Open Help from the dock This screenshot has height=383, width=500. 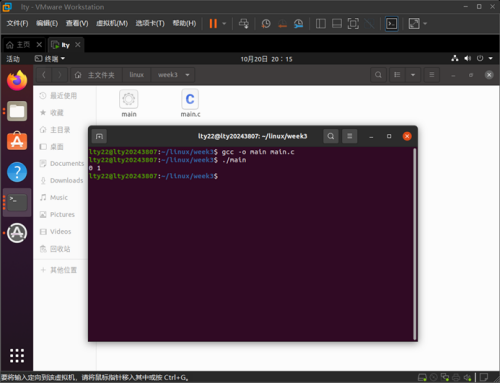[x=17, y=172]
